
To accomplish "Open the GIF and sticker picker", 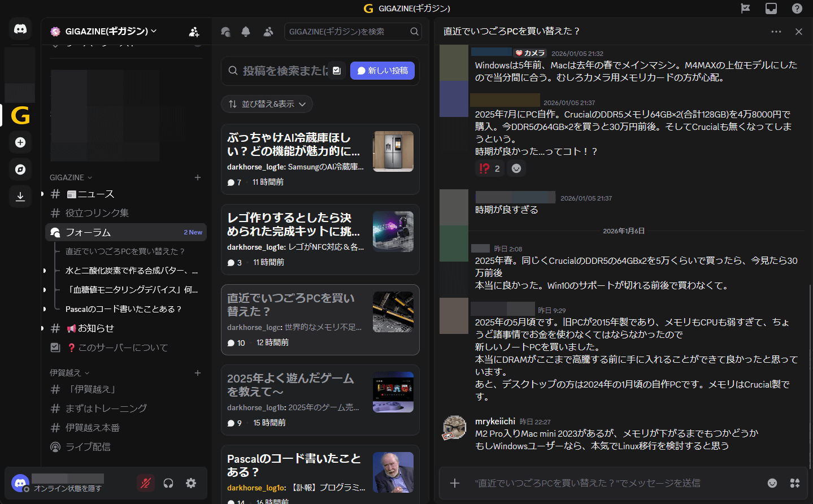I will tap(794, 483).
